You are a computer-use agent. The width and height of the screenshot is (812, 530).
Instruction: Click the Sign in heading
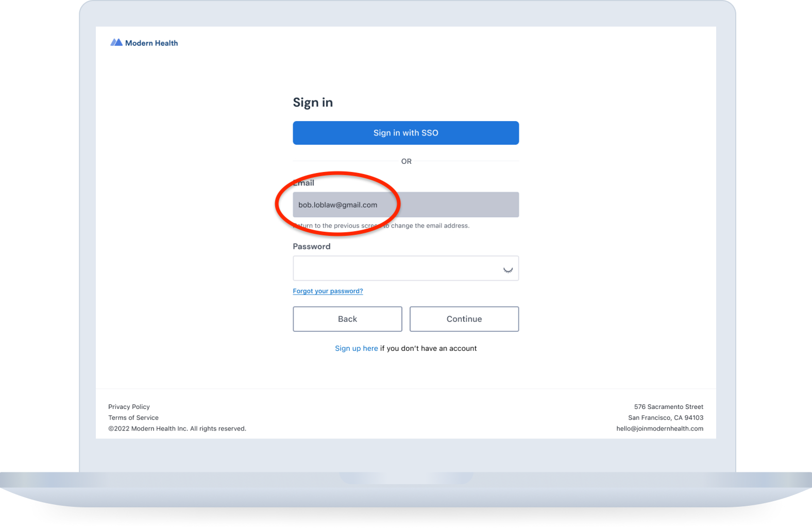pyautogui.click(x=313, y=102)
